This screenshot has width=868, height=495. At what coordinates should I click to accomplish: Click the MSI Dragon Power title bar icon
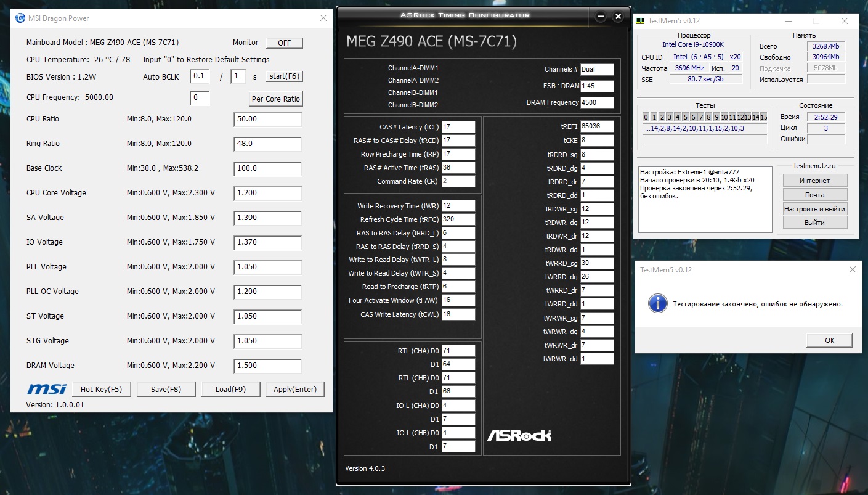20,18
